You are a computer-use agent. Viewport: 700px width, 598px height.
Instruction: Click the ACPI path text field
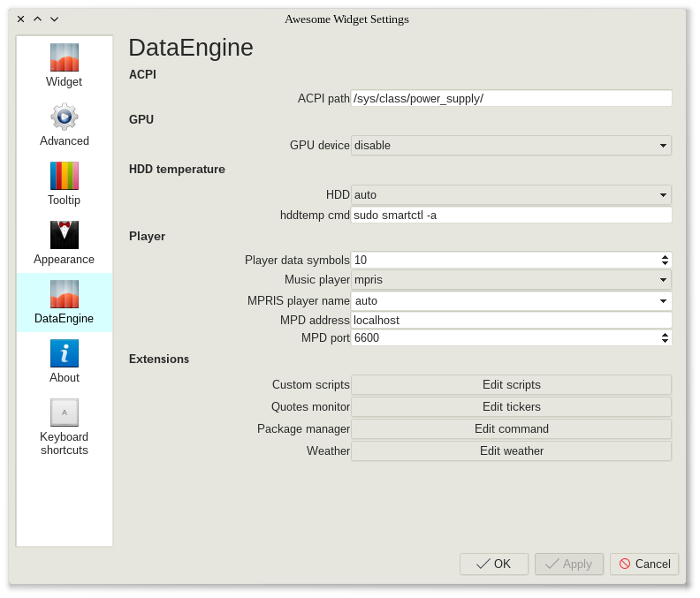pyautogui.click(x=511, y=98)
